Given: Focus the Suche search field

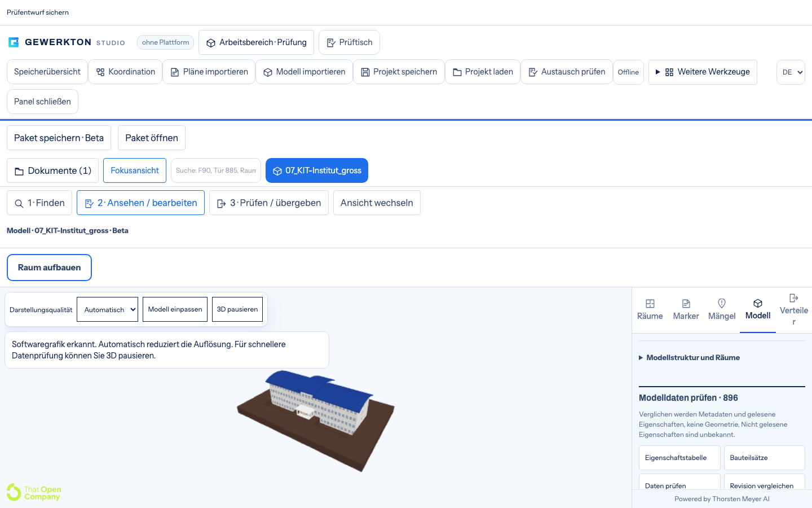Looking at the screenshot, I should coord(216,170).
